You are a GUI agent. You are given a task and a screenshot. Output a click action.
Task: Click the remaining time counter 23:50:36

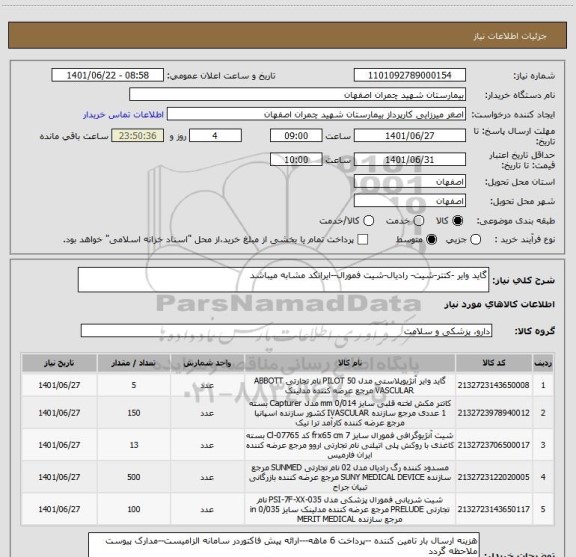tap(138, 136)
